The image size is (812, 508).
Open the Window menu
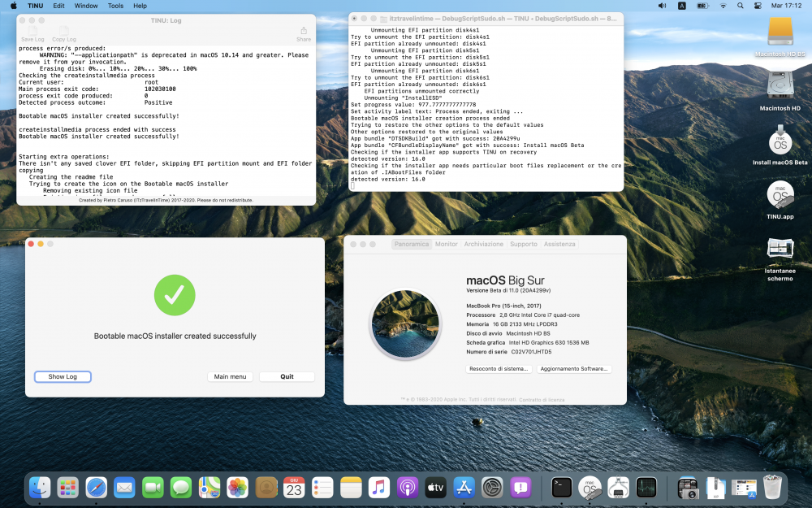[x=86, y=6]
